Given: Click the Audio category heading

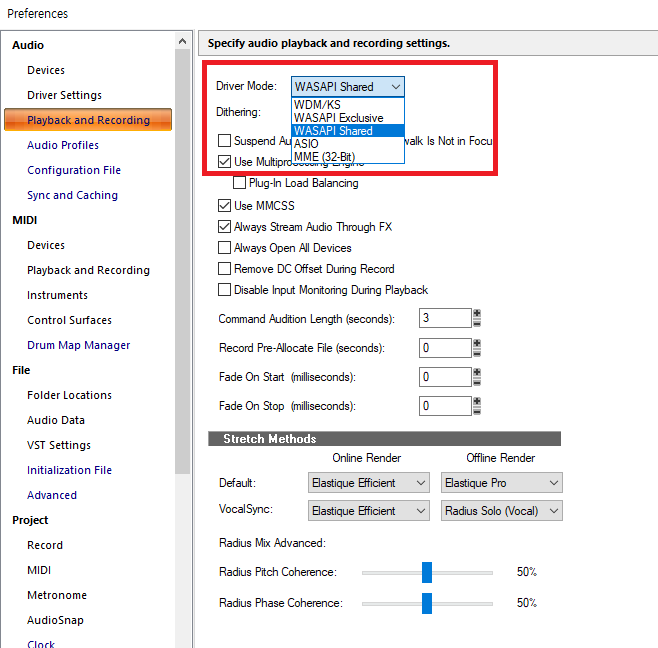Looking at the screenshot, I should pos(28,45).
